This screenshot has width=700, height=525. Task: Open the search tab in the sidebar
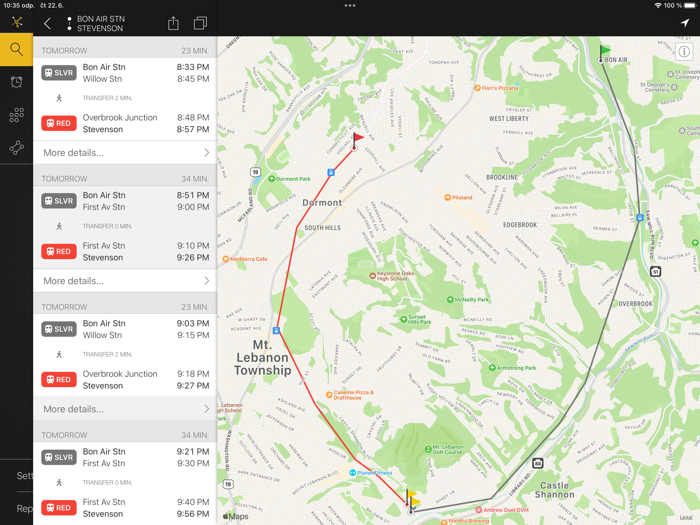click(x=16, y=49)
